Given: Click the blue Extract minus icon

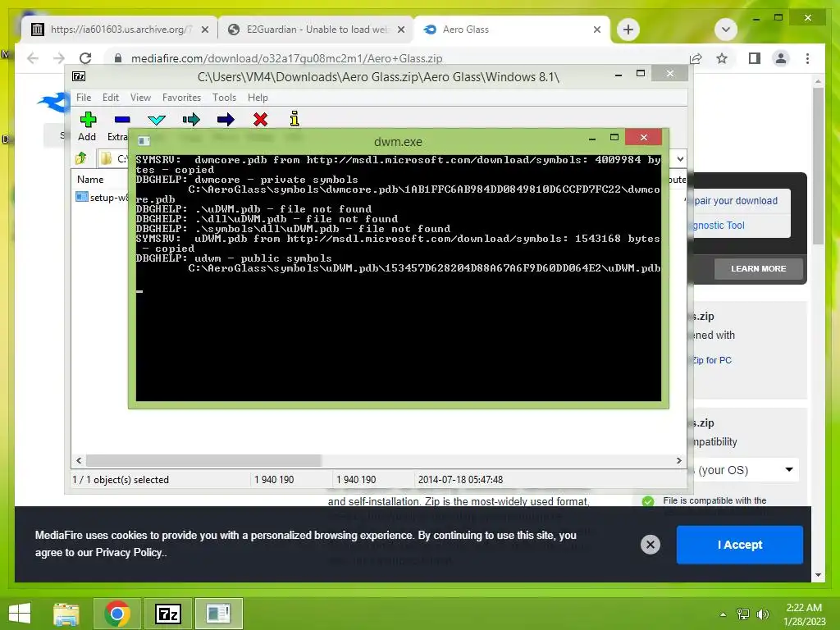Looking at the screenshot, I should 122,120.
